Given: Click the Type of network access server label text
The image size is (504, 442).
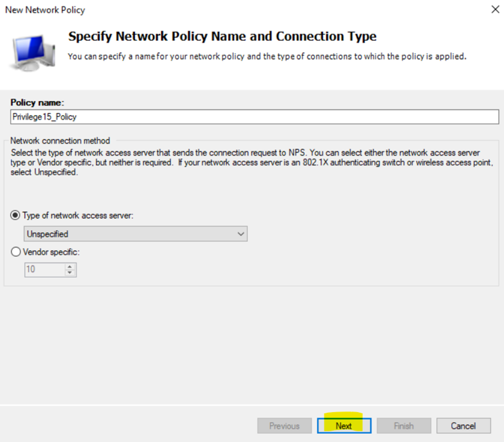Looking at the screenshot, I should [78, 215].
